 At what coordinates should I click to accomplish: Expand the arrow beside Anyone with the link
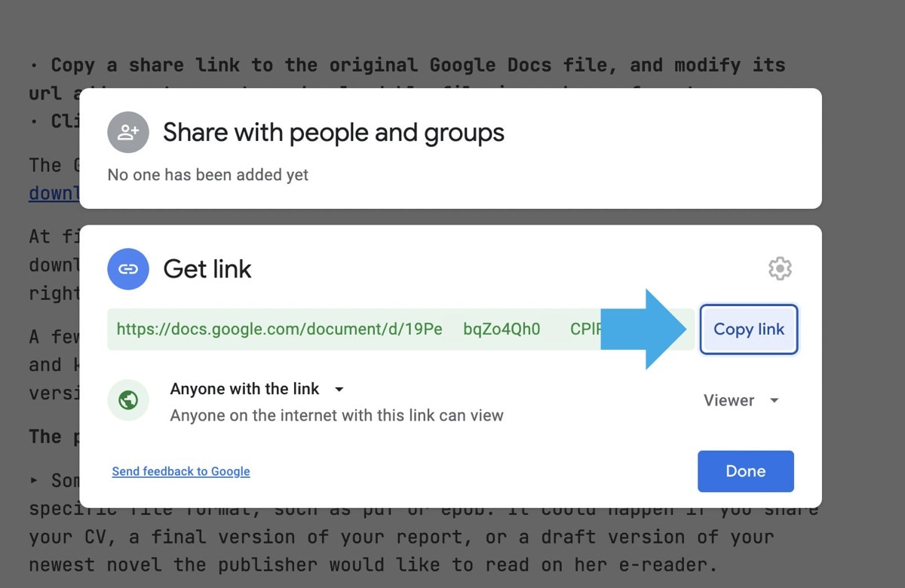pos(339,389)
